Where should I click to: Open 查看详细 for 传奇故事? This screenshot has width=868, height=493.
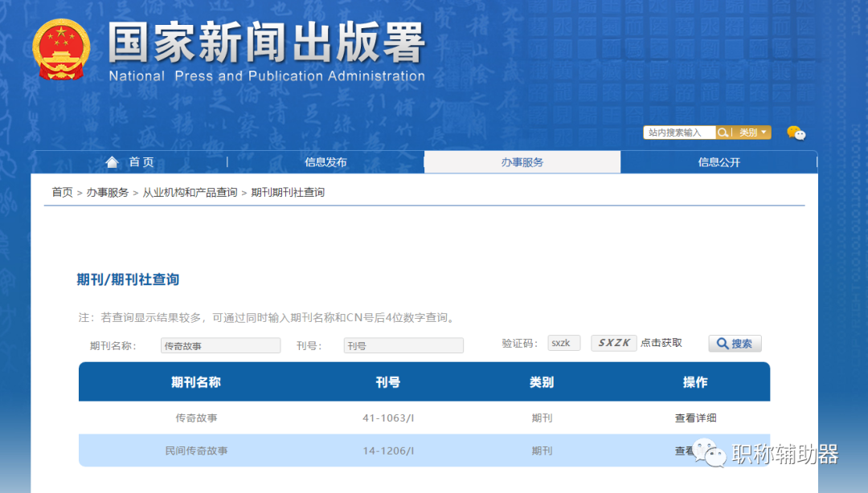tap(694, 418)
